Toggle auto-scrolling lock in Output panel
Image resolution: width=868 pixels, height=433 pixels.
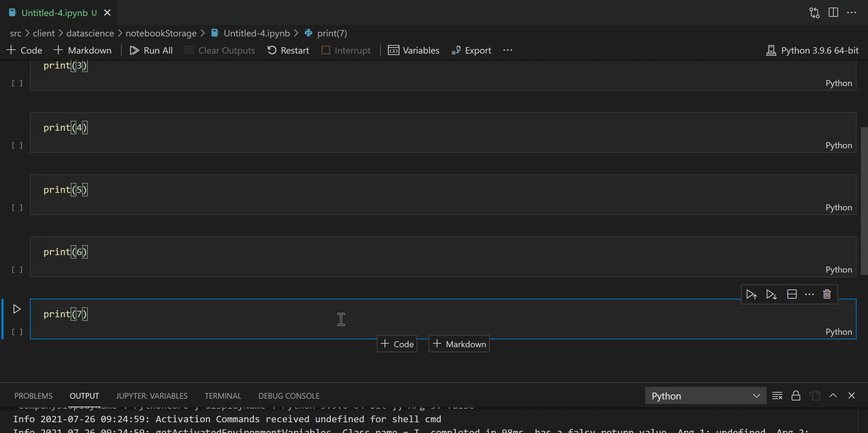(796, 395)
